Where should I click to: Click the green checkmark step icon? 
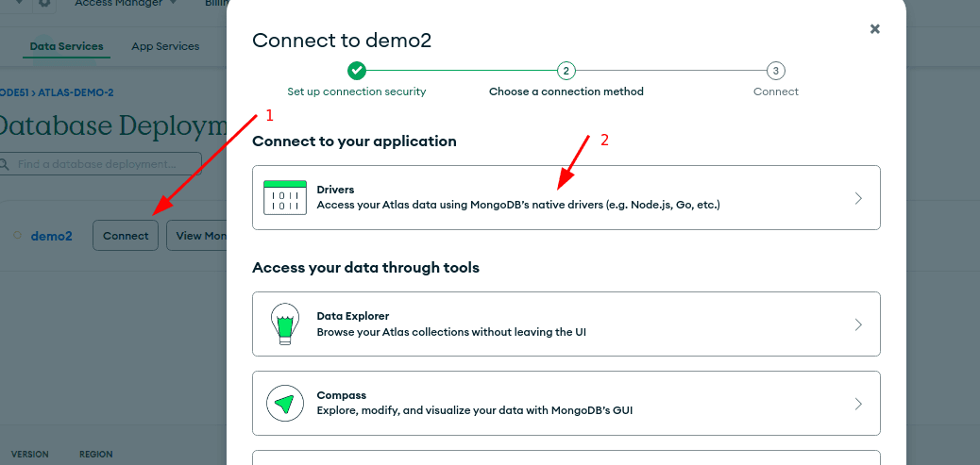tap(356, 71)
